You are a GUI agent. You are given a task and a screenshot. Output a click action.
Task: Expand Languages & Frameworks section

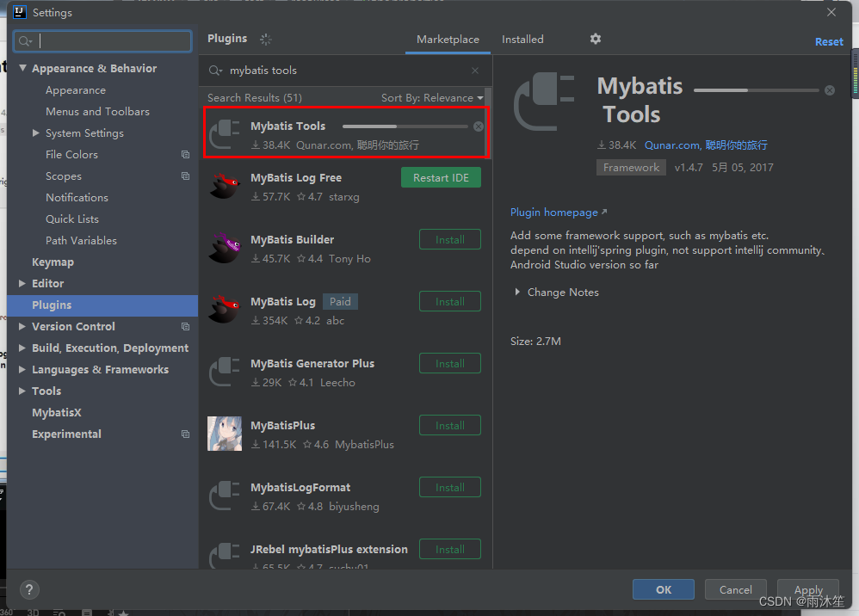22,370
